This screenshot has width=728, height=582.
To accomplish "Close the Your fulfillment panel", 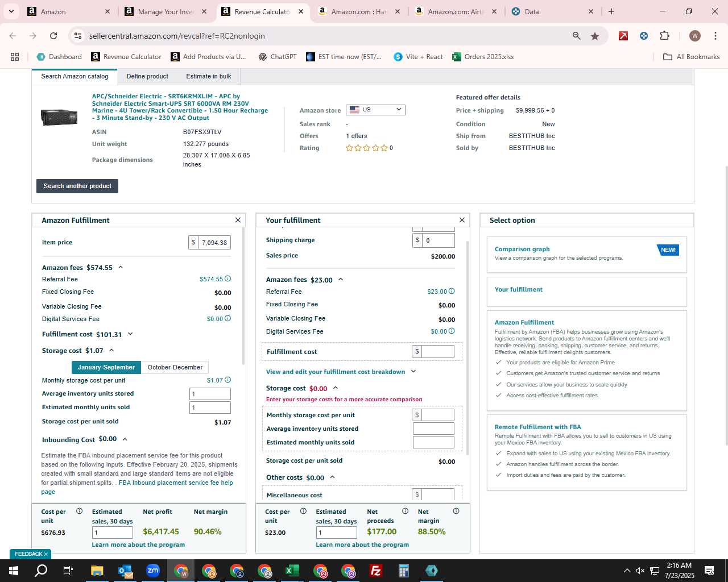I will pos(462,220).
